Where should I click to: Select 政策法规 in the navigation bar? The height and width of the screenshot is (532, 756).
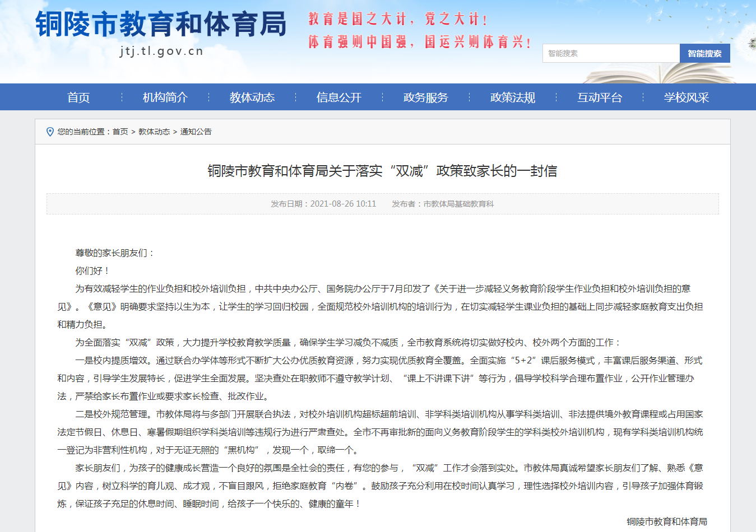click(513, 97)
